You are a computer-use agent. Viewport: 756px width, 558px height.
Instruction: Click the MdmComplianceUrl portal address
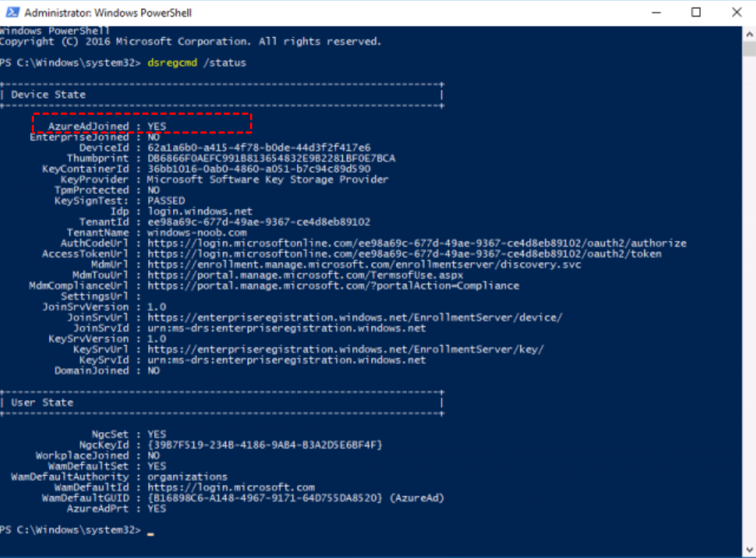tap(333, 285)
